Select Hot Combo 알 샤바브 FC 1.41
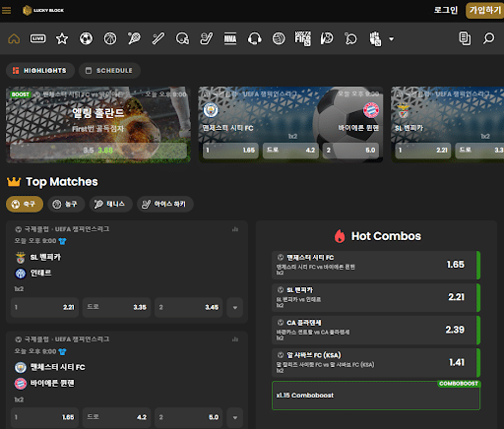This screenshot has height=429, width=504. pyautogui.click(x=376, y=363)
